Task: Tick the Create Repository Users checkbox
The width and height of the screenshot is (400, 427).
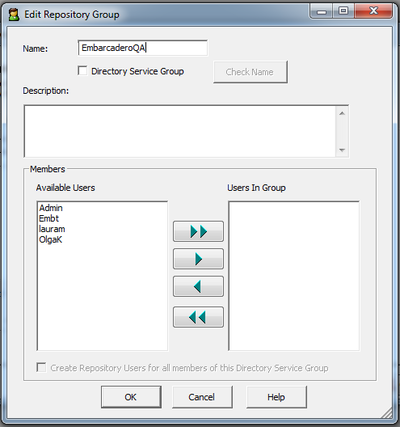Action: [41, 367]
